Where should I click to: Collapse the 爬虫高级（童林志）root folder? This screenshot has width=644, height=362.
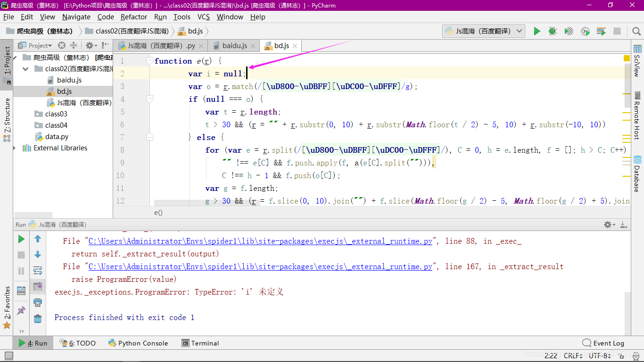[15, 58]
